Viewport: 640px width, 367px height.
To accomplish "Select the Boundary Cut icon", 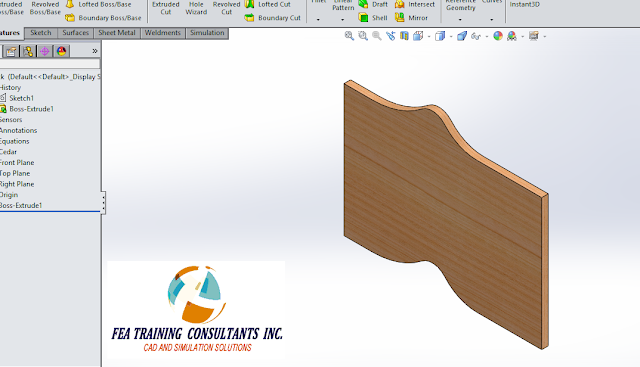I will point(249,18).
